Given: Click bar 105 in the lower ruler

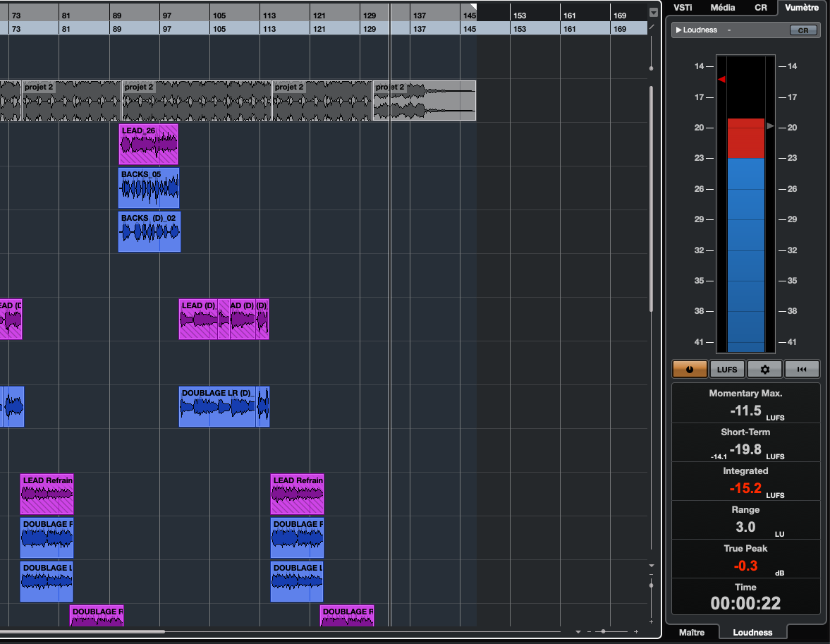Looking at the screenshot, I should click(219, 29).
